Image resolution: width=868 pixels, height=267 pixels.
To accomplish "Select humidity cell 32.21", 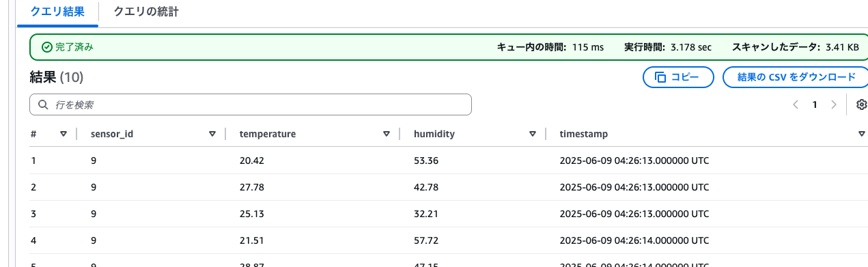I will coord(426,214).
